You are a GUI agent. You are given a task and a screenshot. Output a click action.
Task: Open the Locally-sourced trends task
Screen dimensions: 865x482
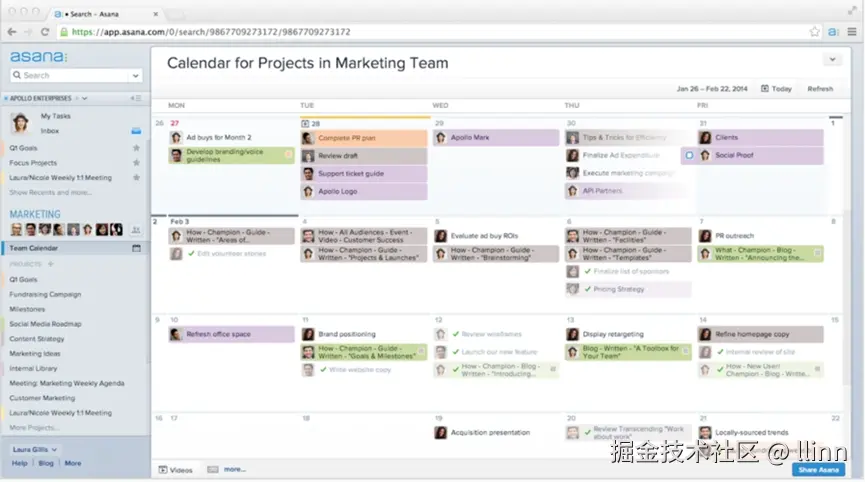751,433
